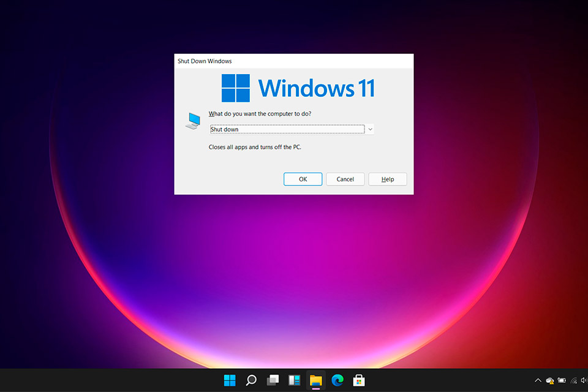Dismiss the dialog with Cancel
The image size is (588, 392).
click(345, 179)
